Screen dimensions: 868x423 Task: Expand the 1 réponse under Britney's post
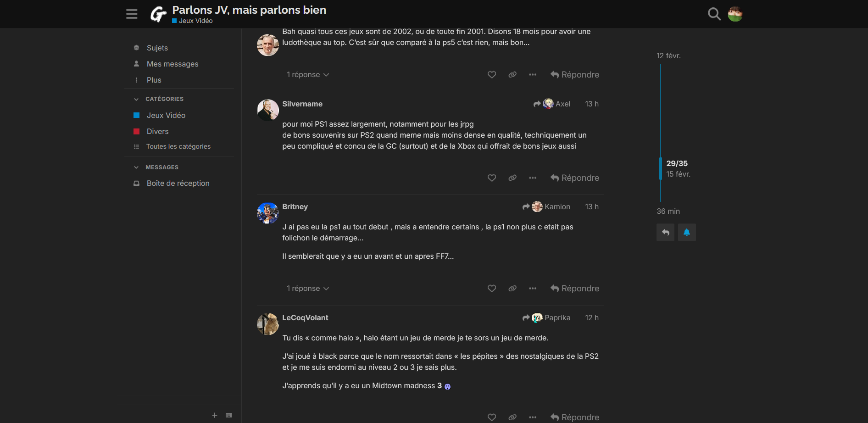pyautogui.click(x=308, y=289)
